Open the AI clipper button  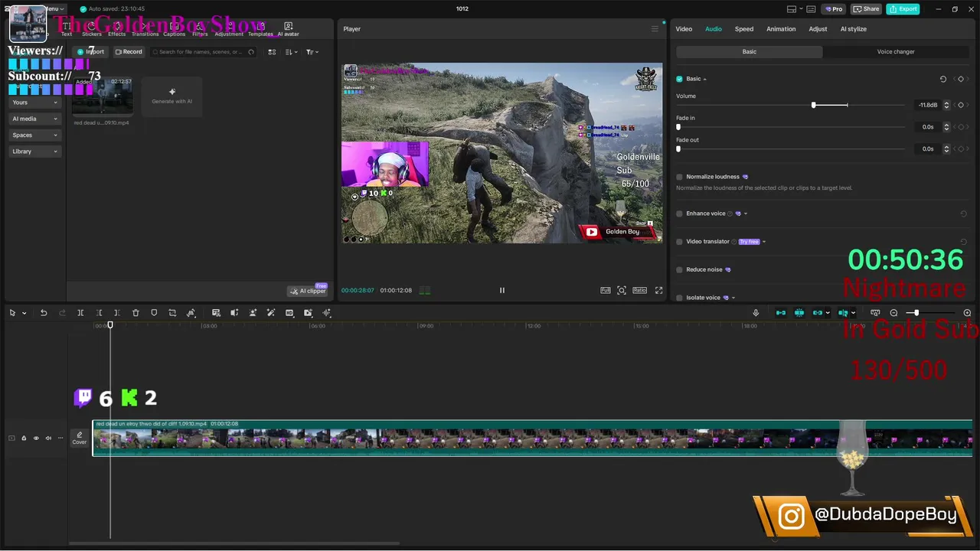(x=308, y=291)
